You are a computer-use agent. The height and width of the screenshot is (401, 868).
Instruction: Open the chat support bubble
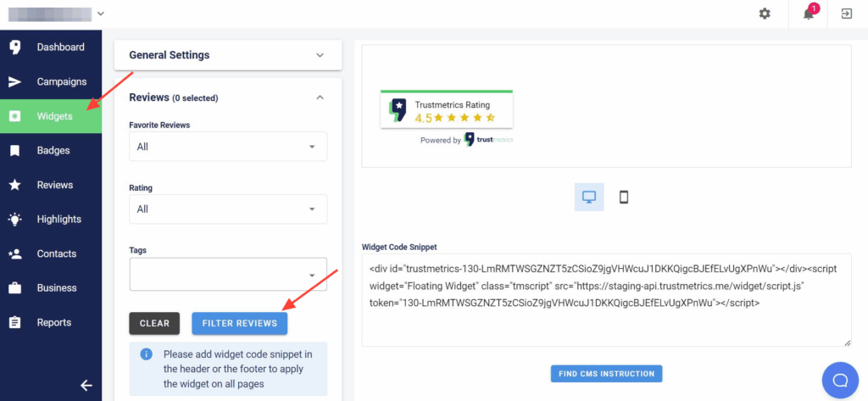840,381
